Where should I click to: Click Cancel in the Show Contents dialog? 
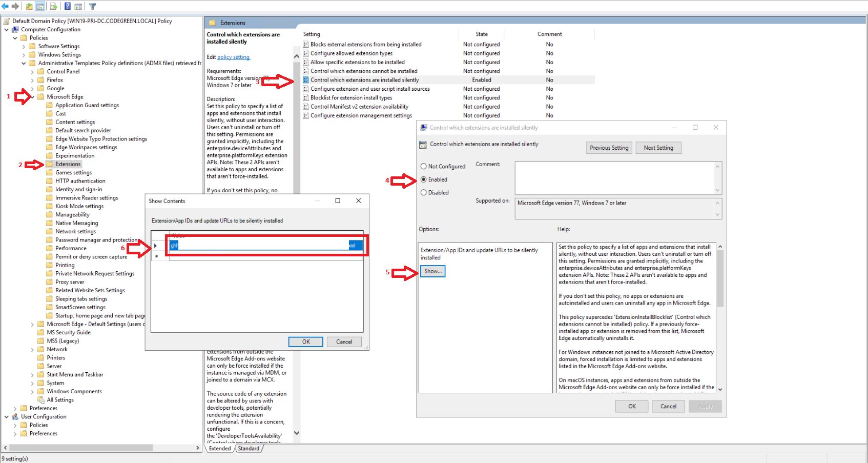pos(344,342)
